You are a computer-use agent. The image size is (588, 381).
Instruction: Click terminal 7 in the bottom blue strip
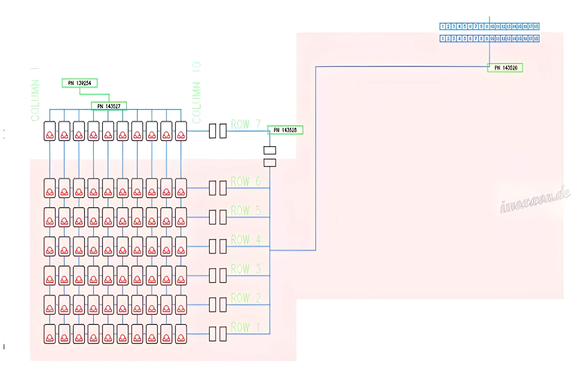coord(476,39)
